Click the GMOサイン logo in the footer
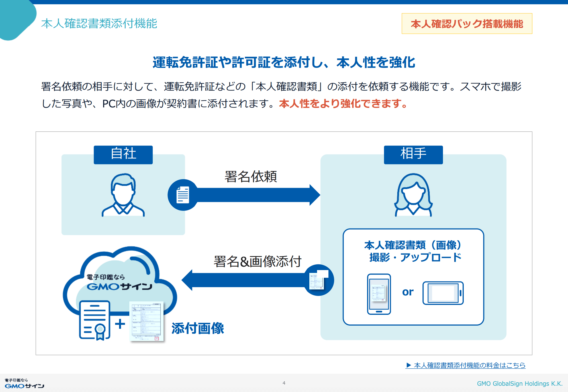The width and height of the screenshot is (568, 392). pyautogui.click(x=24, y=384)
